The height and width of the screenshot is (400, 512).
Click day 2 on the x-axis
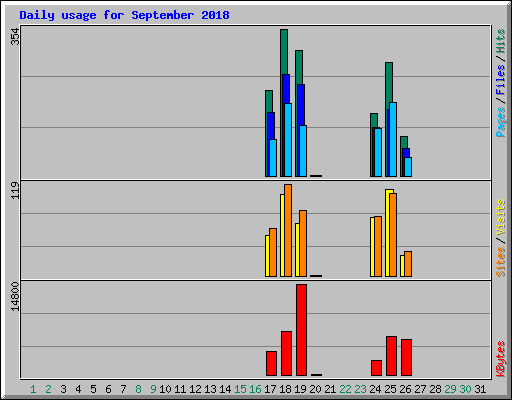(48, 389)
